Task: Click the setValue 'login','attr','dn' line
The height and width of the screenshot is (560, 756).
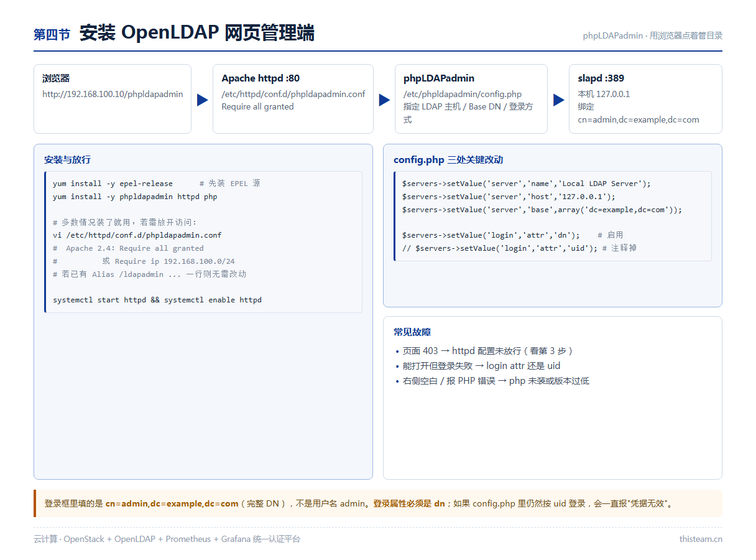Action: pos(512,235)
